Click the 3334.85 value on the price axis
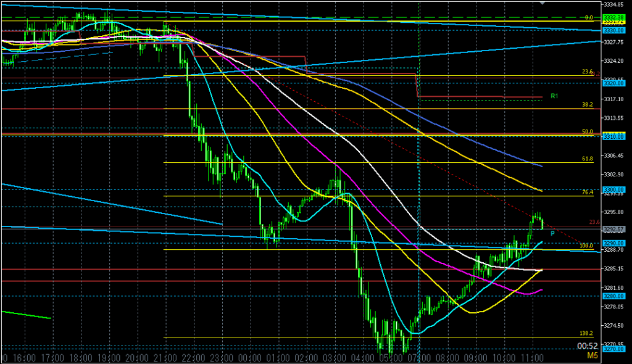 coord(613,4)
